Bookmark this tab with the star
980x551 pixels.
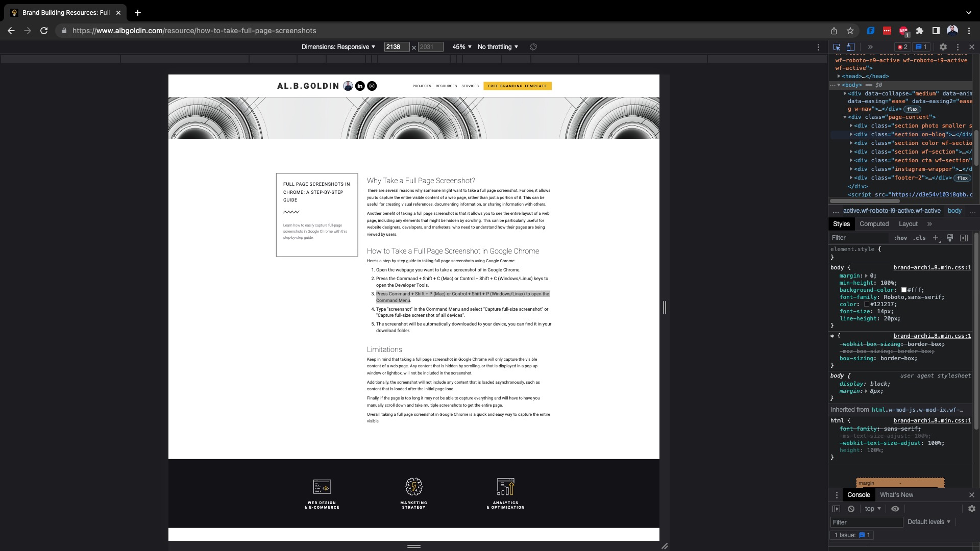[850, 31]
